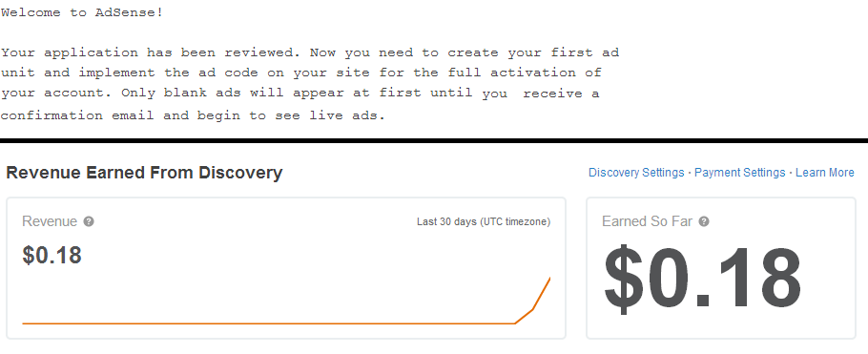Click the Earned So Far title text
This screenshot has width=868, height=354.
point(647,221)
